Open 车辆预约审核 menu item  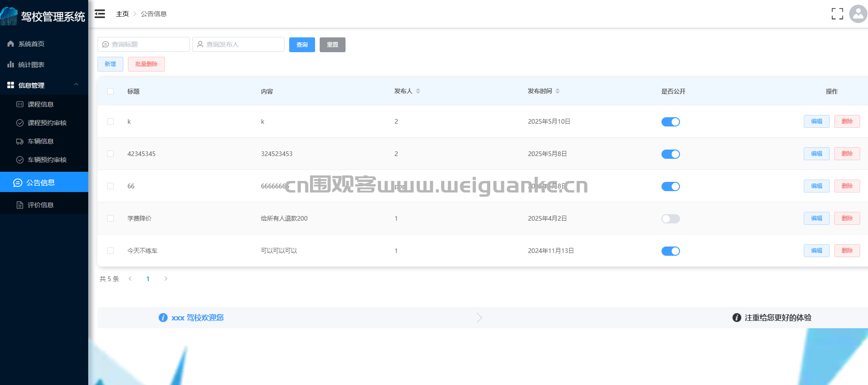point(44,160)
